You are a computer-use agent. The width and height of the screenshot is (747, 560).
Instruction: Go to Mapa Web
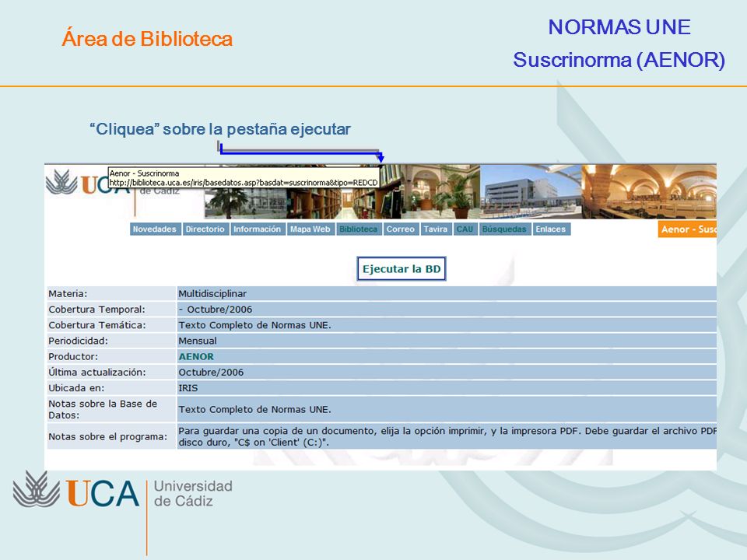310,229
